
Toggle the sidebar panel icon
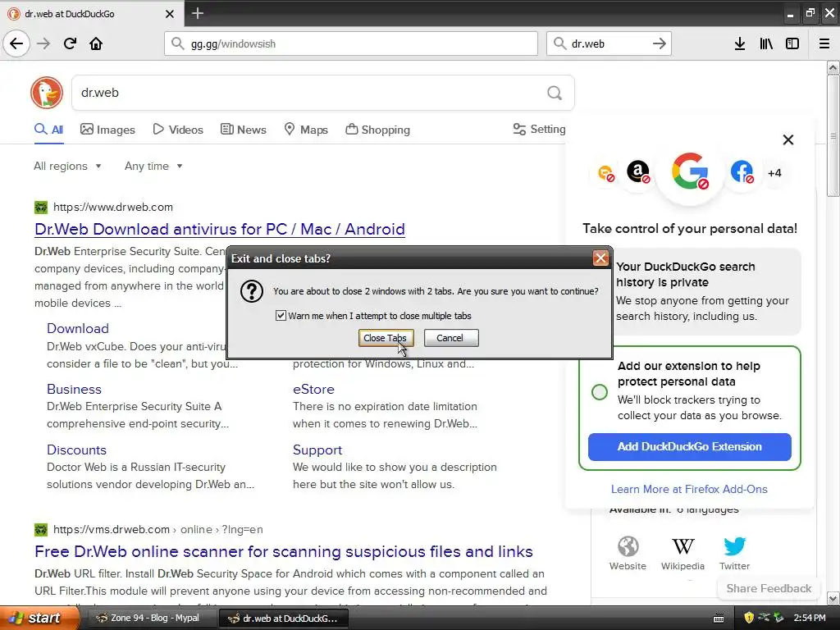click(x=792, y=43)
